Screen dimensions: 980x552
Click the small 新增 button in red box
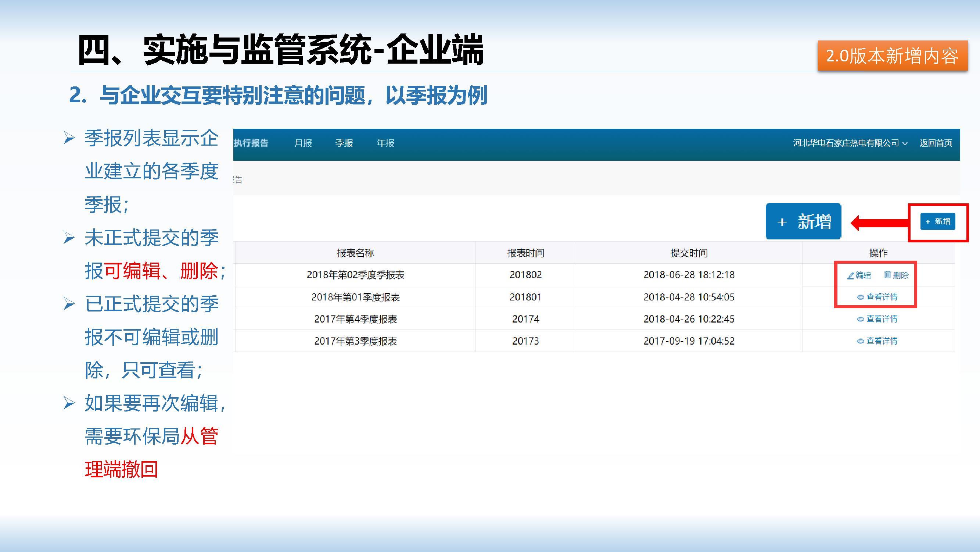[x=937, y=221]
